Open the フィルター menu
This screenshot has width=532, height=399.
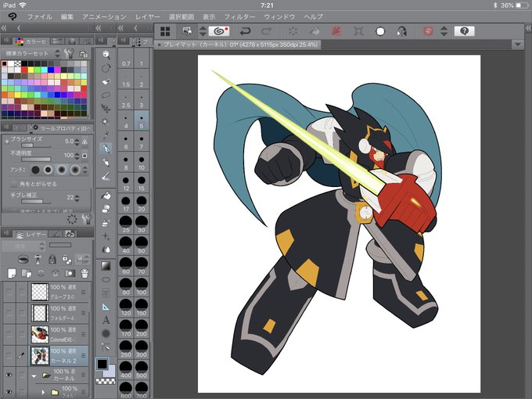[239, 16]
